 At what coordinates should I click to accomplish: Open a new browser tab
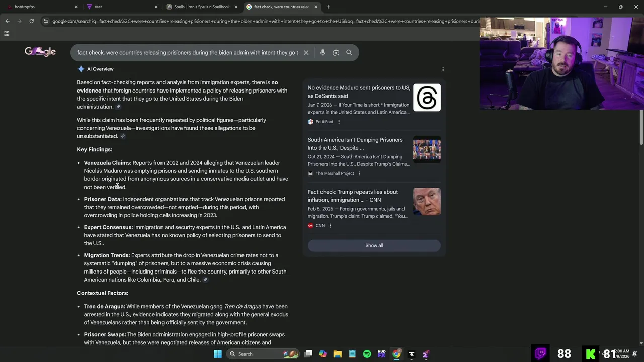point(328,7)
